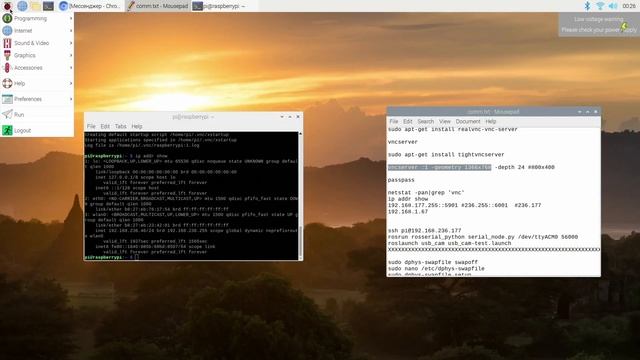Open the Document menu in Mousepad
This screenshot has width=640, height=360.
coord(468,121)
